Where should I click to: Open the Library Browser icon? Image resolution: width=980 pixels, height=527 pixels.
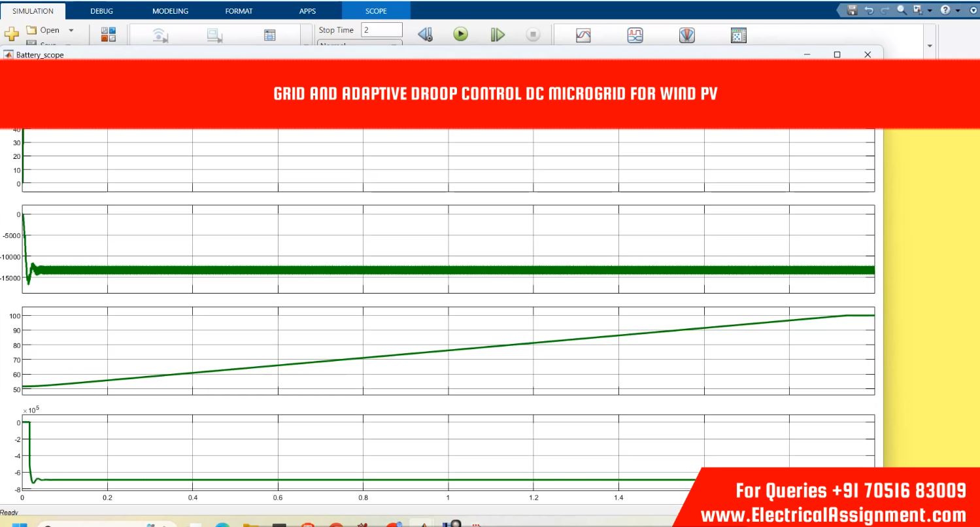(109, 35)
